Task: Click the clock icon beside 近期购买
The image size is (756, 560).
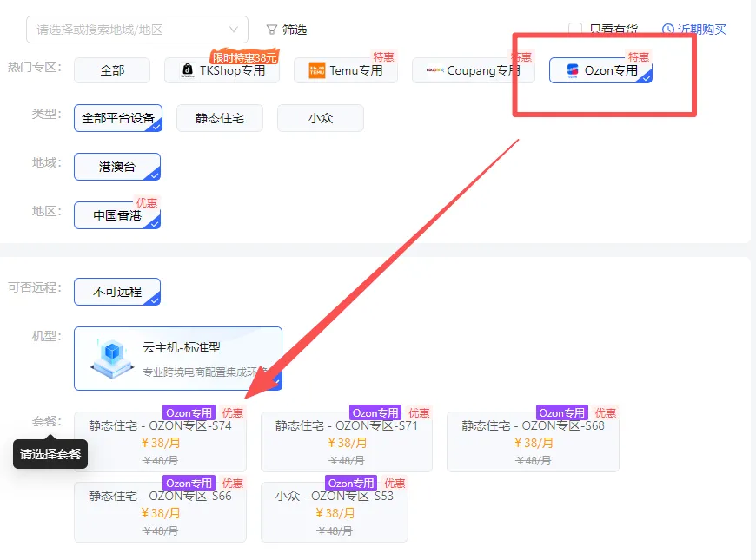Action: (x=667, y=30)
